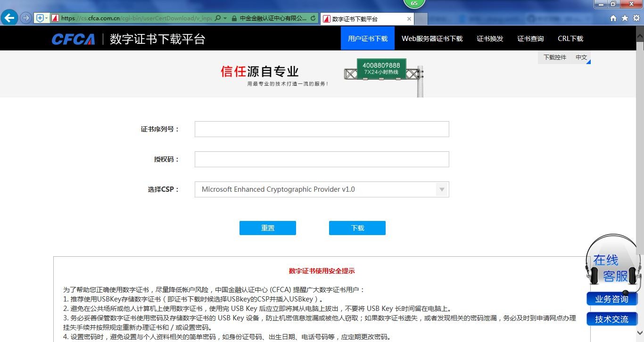Click the browser forward arrow button
The height and width of the screenshot is (342, 644).
[x=25, y=18]
